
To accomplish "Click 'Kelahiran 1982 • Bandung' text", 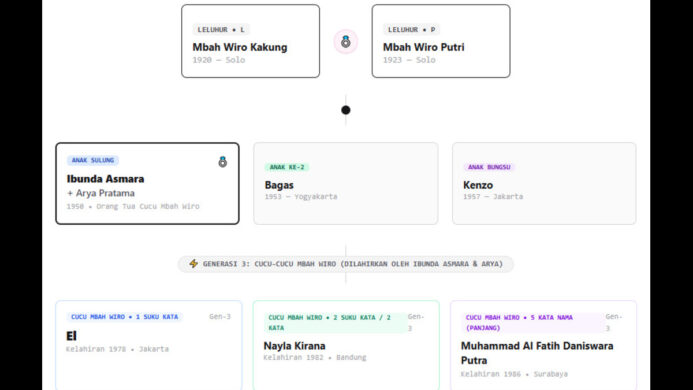I will click(315, 357).
